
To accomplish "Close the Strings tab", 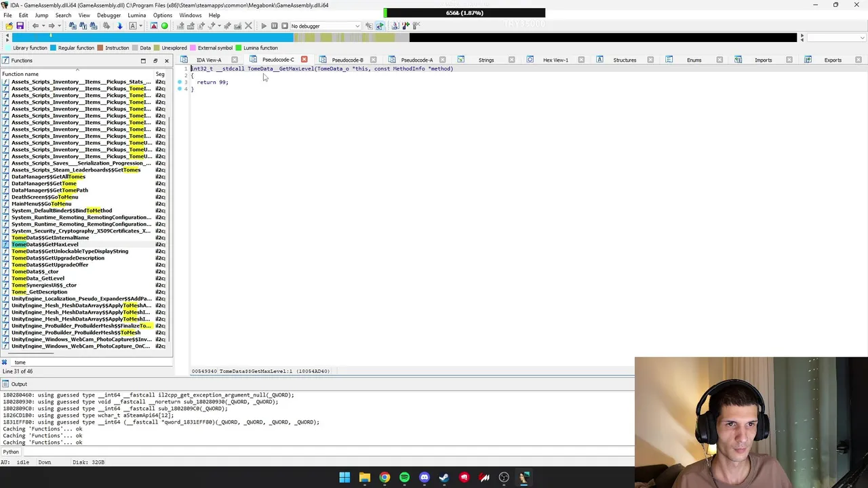I will (x=512, y=60).
